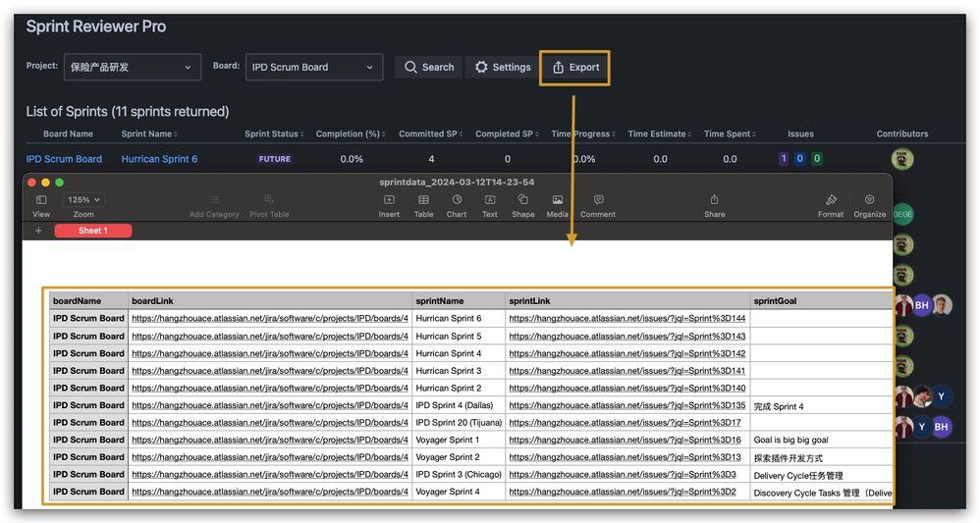Expand the Project dropdown 保险产品研发
Viewport: 980px width, 523px height.
point(133,68)
